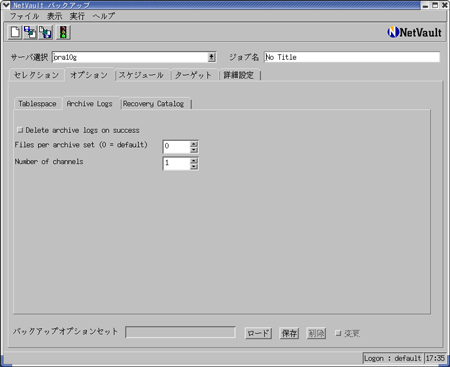Enable Delete archive logs on success
This screenshot has height=367, width=450.
coord(20,130)
